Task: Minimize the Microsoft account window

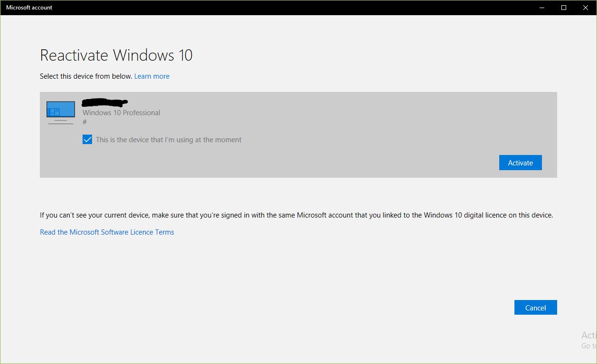Action: (542, 8)
